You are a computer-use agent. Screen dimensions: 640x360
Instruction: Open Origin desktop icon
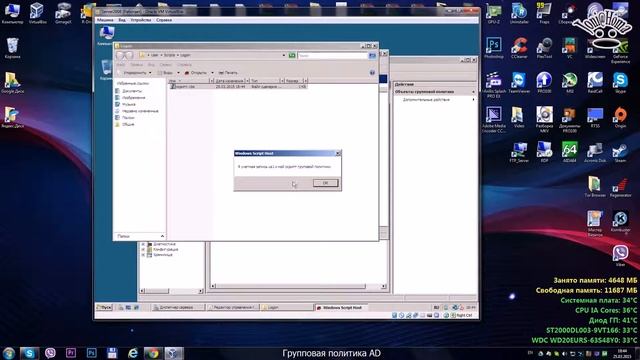(x=620, y=117)
